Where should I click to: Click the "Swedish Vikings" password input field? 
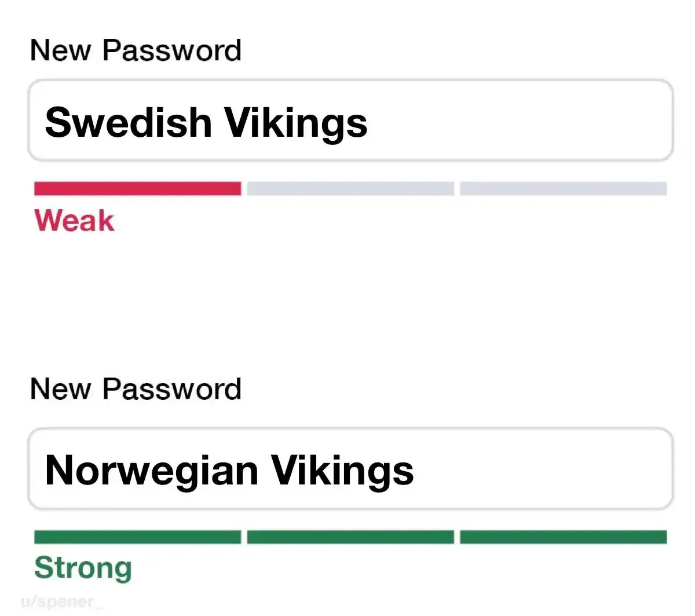pyautogui.click(x=350, y=121)
